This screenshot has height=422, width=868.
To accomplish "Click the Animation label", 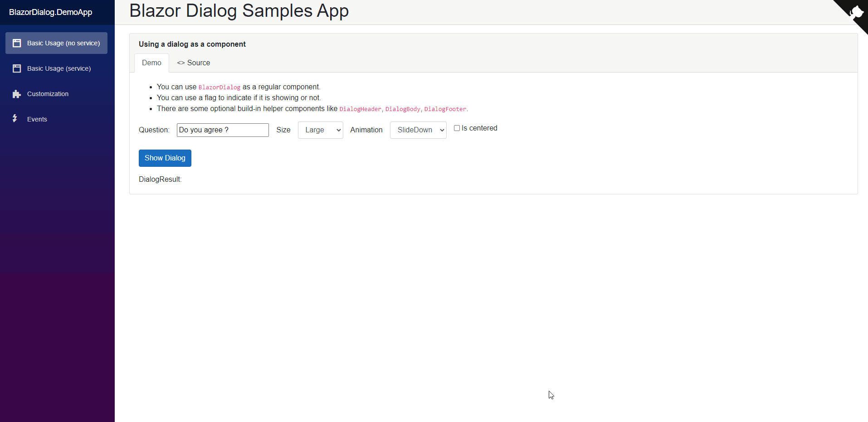I will point(366,130).
